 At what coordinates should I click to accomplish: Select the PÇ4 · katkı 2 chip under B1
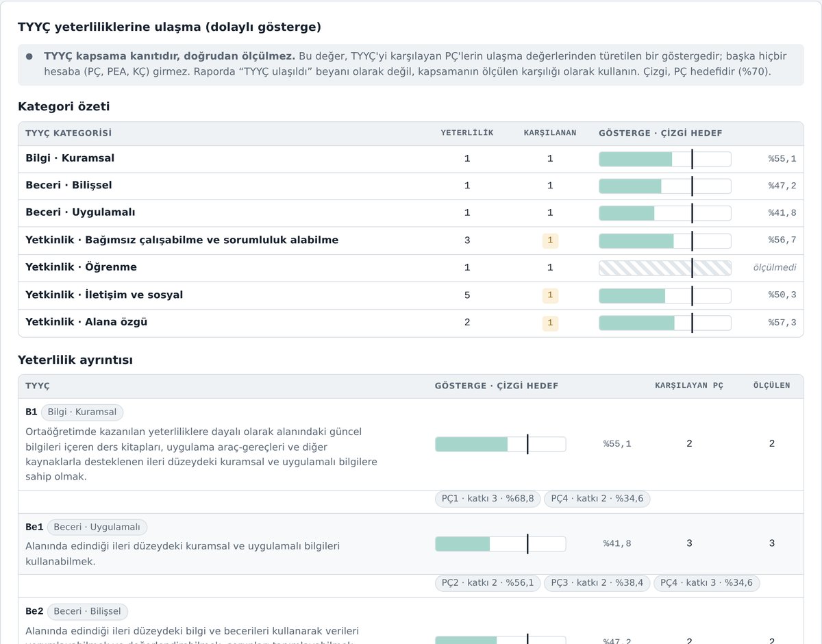tap(597, 499)
